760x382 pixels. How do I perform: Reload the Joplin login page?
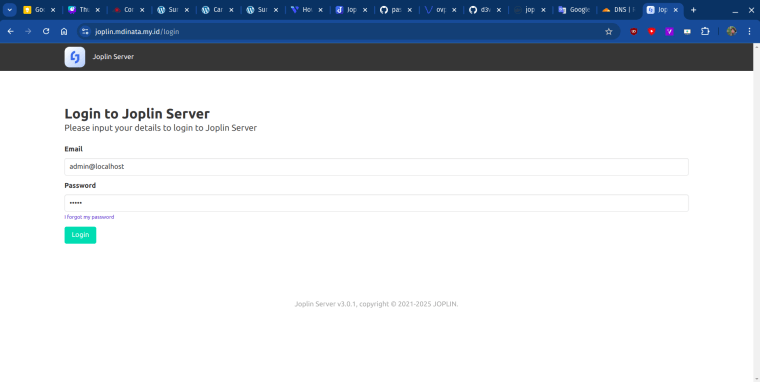(x=46, y=32)
